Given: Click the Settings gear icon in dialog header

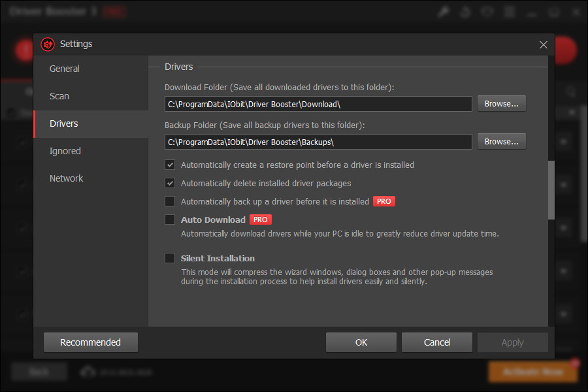Looking at the screenshot, I should [x=47, y=44].
